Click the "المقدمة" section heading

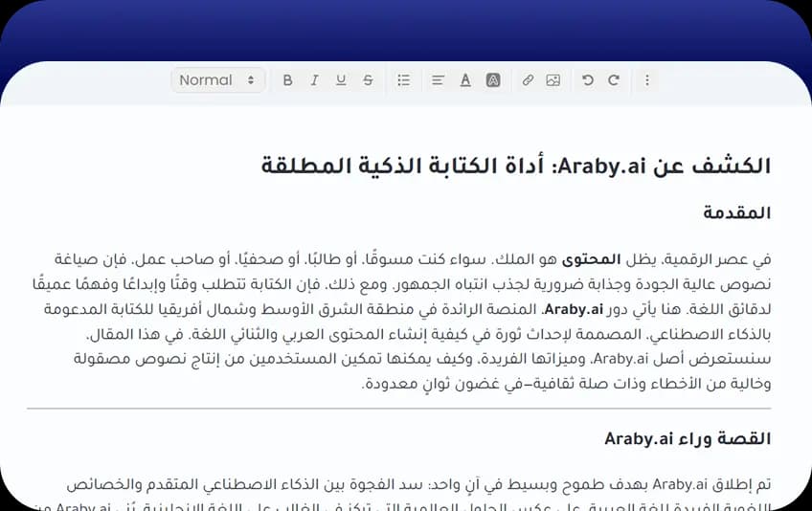click(742, 213)
